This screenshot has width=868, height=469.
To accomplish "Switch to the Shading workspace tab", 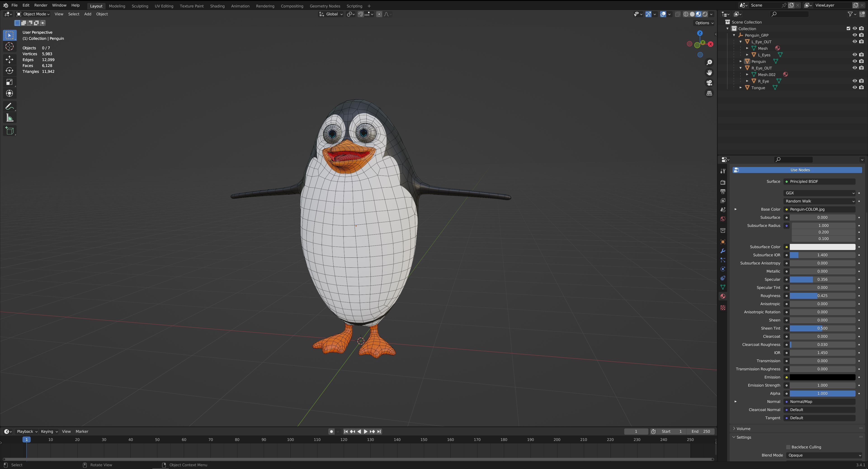I will click(x=217, y=6).
